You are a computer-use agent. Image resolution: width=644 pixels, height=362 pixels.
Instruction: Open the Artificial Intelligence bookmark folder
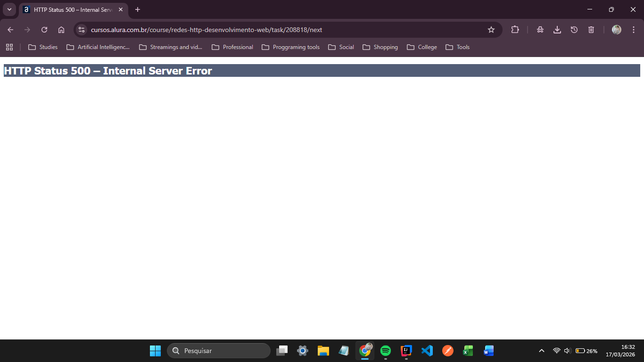[x=98, y=47]
